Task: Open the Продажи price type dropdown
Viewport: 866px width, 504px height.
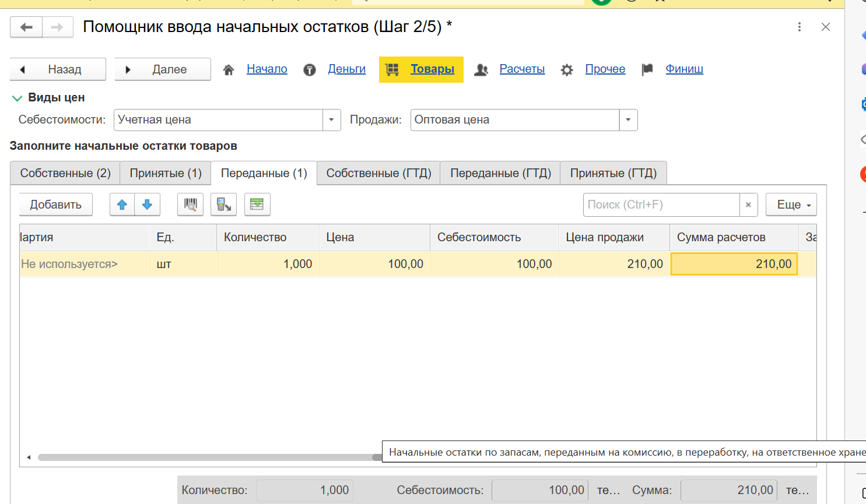Action: (628, 120)
